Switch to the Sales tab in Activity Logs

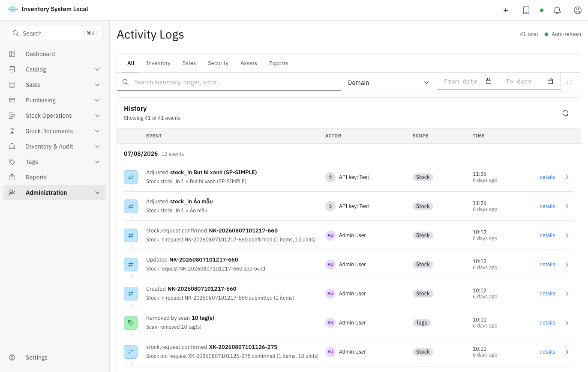pyautogui.click(x=189, y=63)
